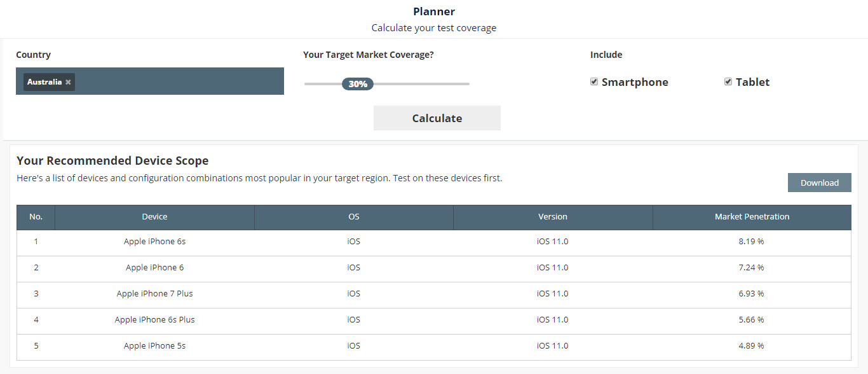Click the Your Recommended Device Scope heading

click(x=112, y=161)
